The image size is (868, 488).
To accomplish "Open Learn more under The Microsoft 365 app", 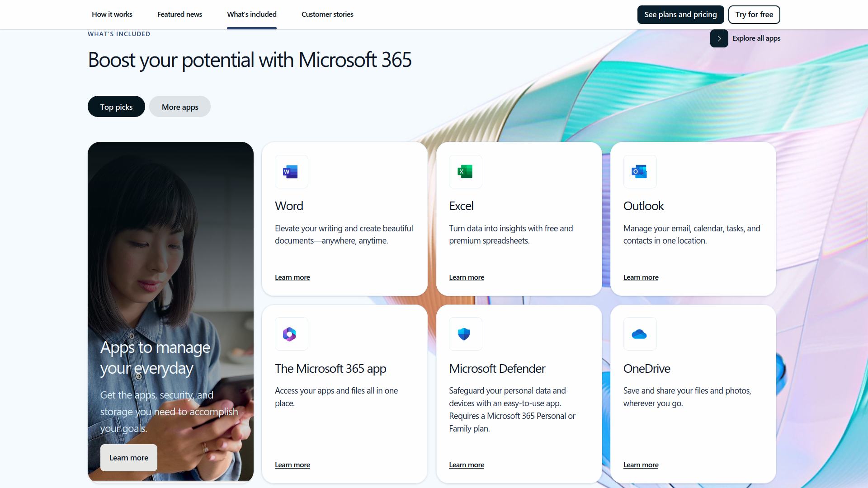I will click(x=292, y=465).
